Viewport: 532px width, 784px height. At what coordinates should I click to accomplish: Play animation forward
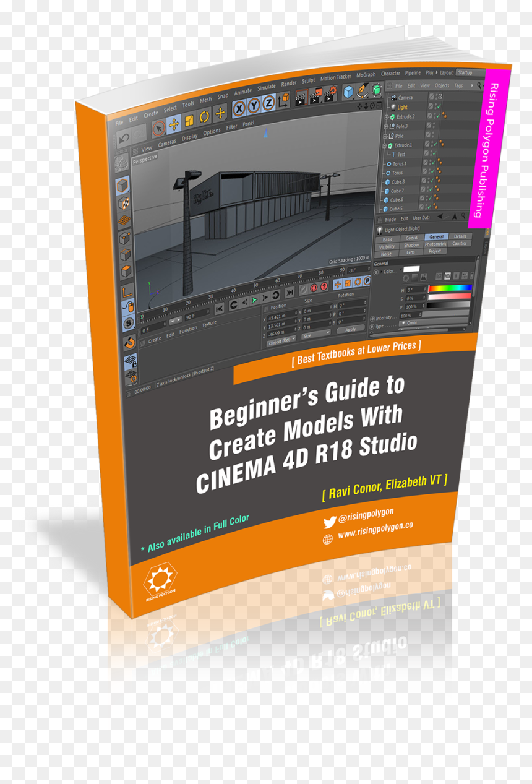coord(254,301)
